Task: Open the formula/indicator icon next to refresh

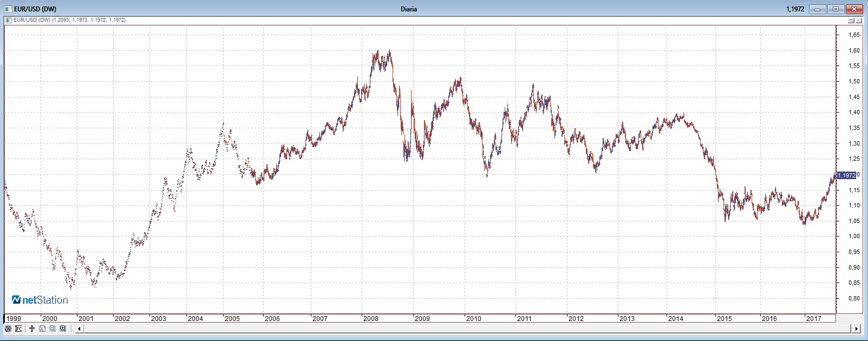Action: [18, 329]
